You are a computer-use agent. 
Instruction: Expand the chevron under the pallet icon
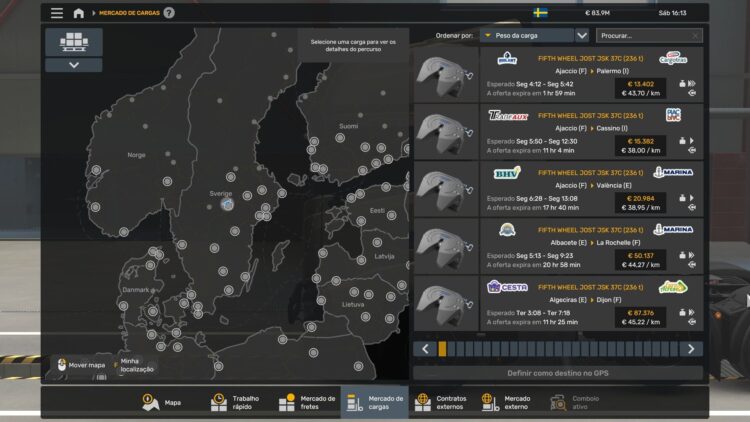74,65
